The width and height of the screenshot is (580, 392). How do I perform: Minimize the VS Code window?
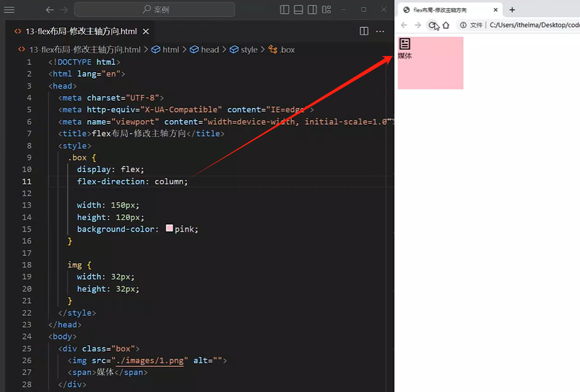344,10
